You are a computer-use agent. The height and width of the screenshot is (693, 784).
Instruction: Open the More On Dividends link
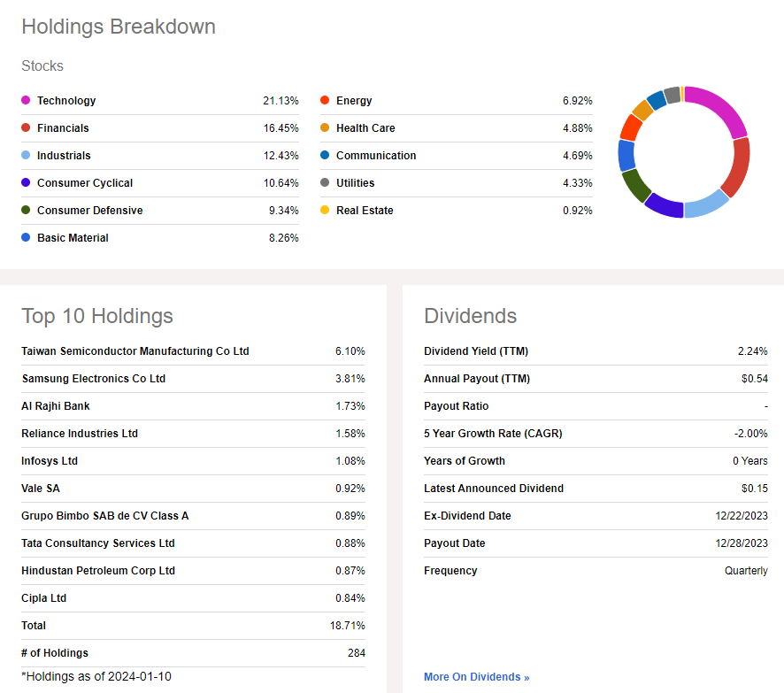click(x=476, y=677)
